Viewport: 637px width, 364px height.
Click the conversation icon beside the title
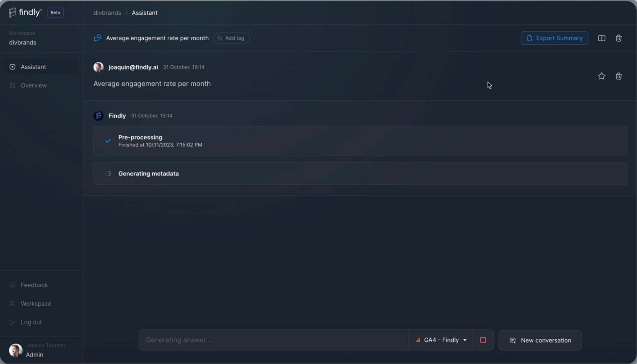(x=98, y=38)
